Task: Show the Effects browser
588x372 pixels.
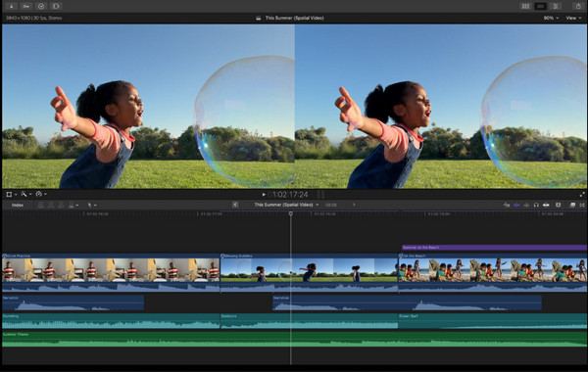Action: coord(572,205)
